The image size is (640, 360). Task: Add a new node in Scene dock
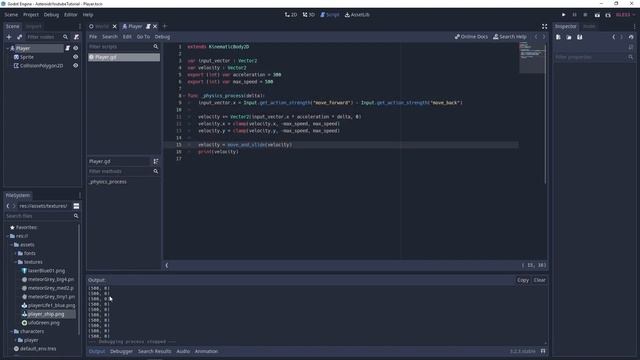[x=9, y=37]
